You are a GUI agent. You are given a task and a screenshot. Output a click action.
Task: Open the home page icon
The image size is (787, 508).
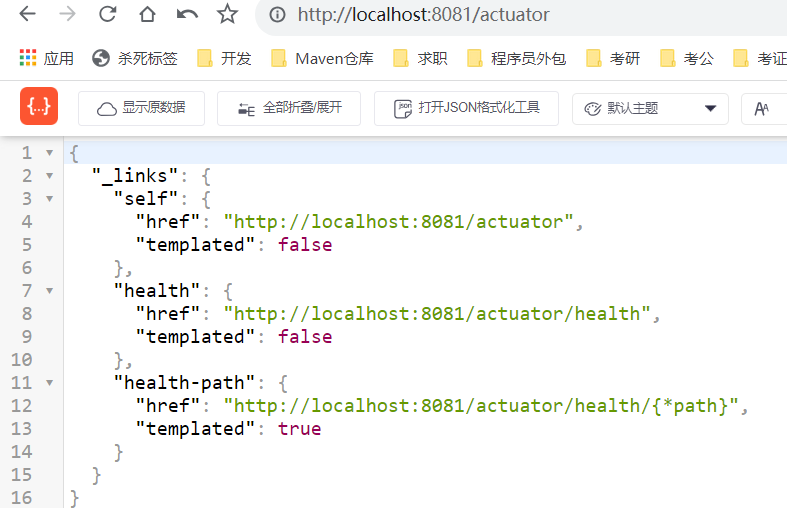[x=147, y=14]
